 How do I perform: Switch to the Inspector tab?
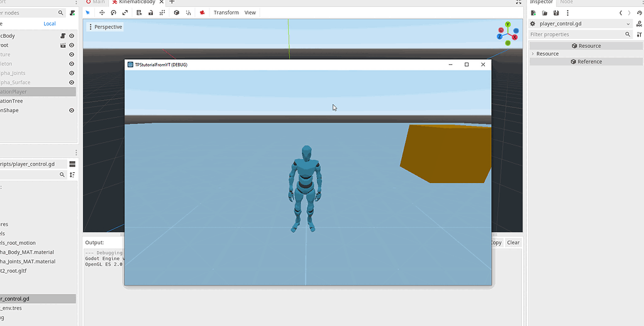(x=541, y=2)
